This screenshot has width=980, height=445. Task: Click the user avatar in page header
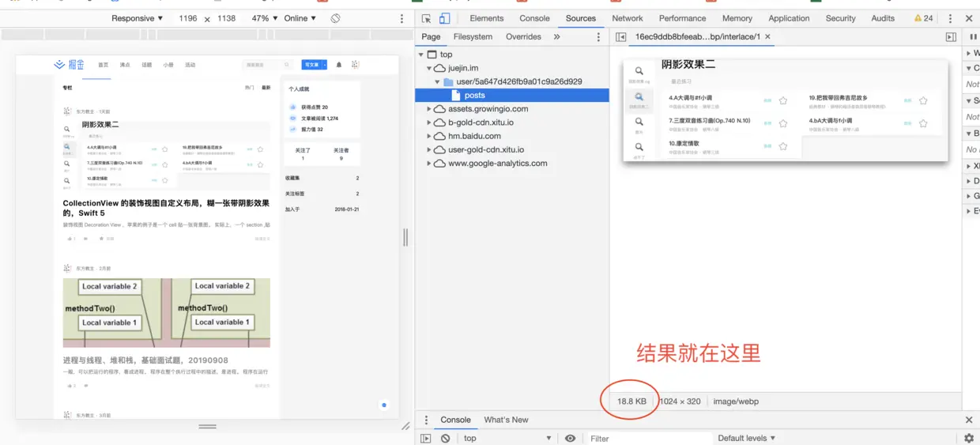pyautogui.click(x=355, y=65)
